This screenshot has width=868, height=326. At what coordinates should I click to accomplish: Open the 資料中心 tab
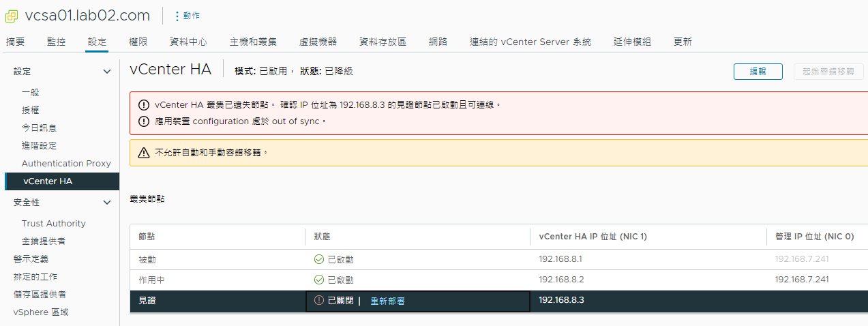pos(188,42)
